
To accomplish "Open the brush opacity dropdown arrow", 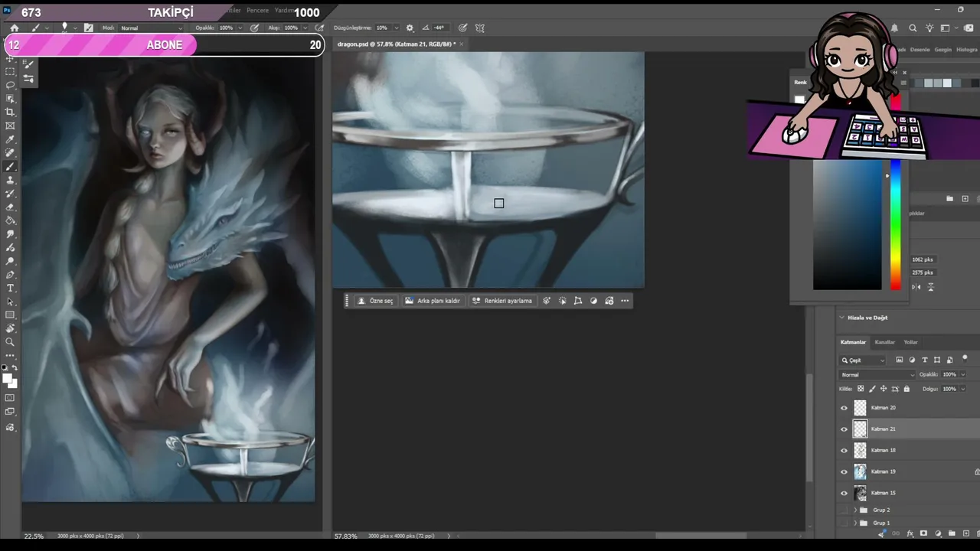I will coord(239,28).
